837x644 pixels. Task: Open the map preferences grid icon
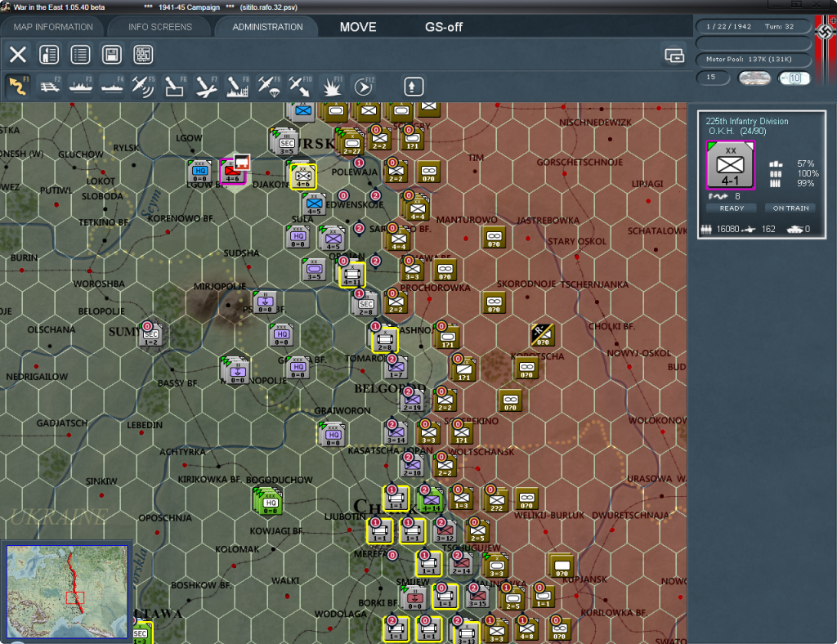click(x=143, y=55)
